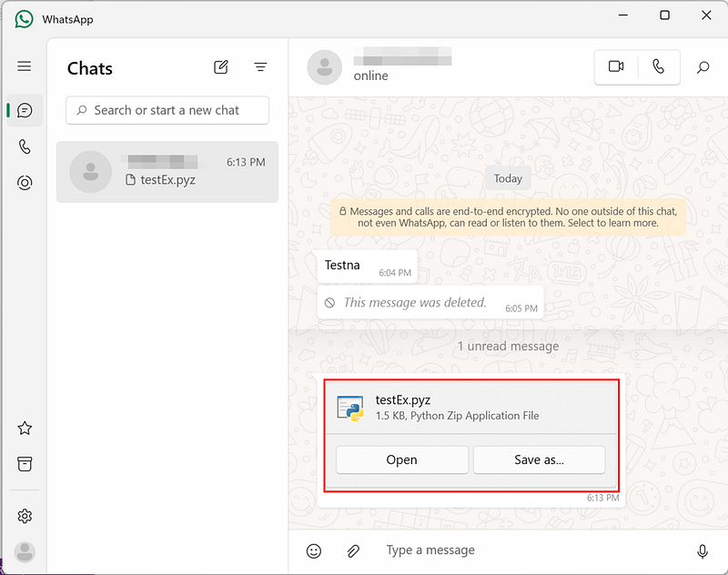Viewport: 728px width, 575px height.
Task: Click the blurred contact name in chat header
Action: (x=402, y=56)
